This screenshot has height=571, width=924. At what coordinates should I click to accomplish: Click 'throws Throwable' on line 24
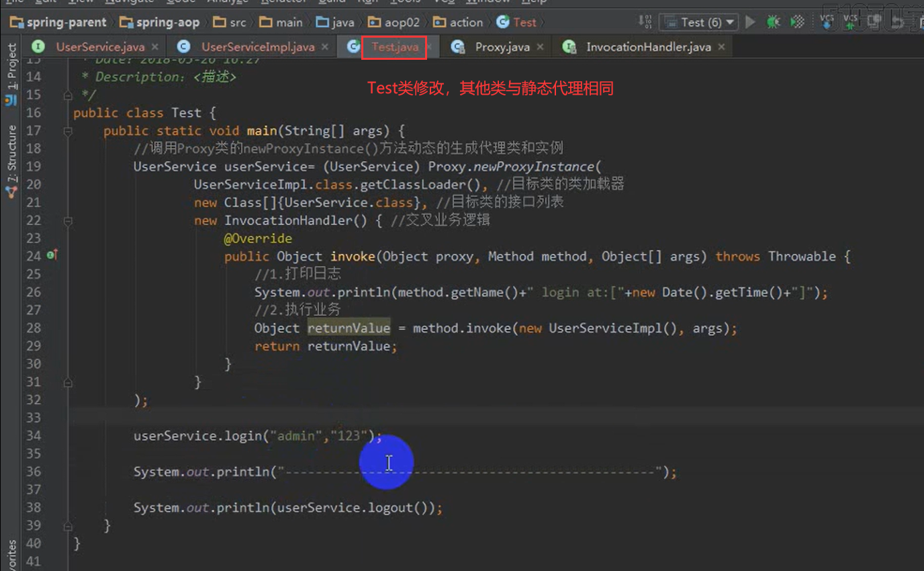(x=776, y=256)
